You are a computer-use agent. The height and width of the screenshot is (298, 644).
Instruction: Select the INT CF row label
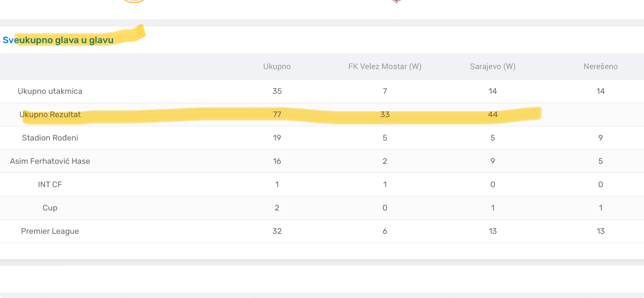tap(50, 185)
